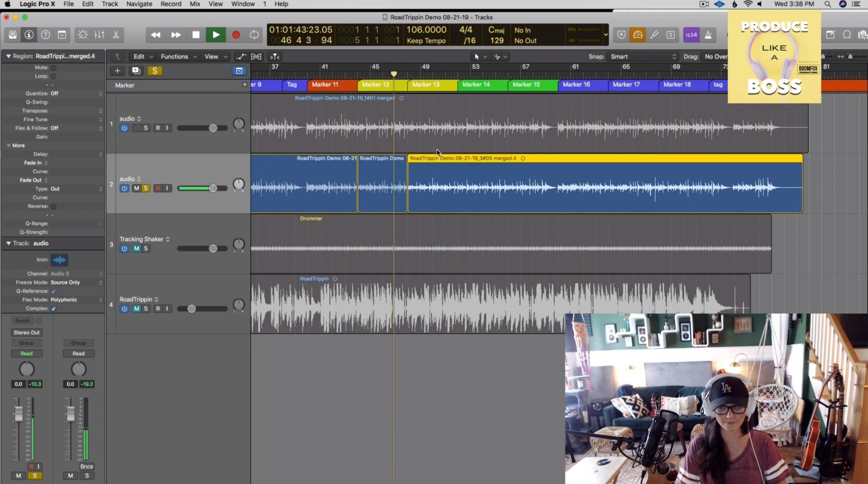Click the duplicate track icon
This screenshot has height=484, width=868.
pos(136,71)
